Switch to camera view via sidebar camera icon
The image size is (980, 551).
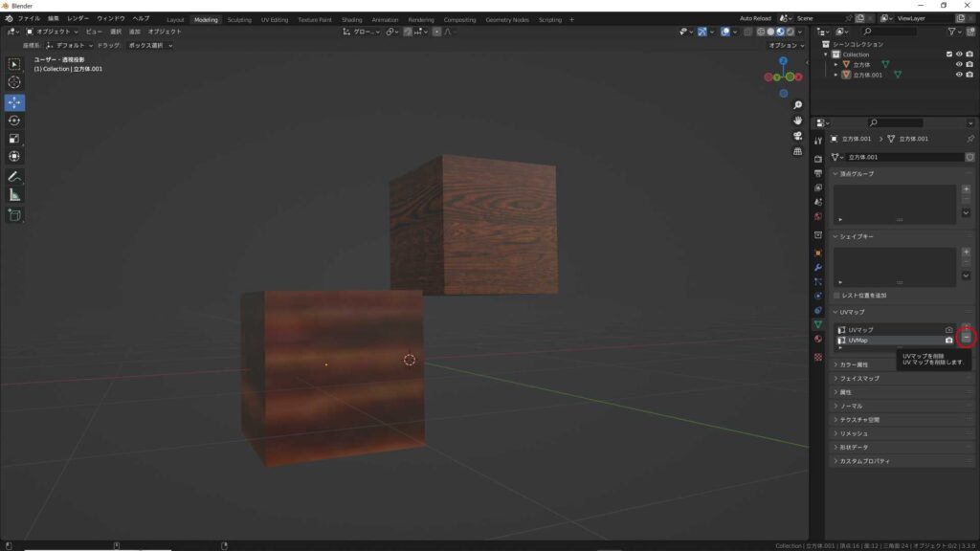tap(798, 137)
